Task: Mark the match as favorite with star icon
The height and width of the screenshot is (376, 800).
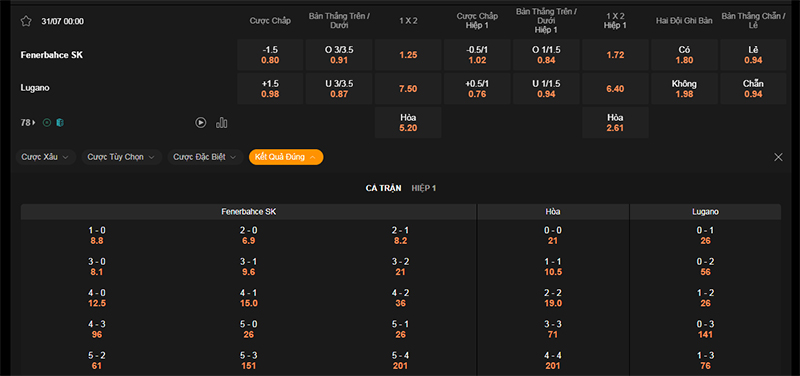Action: tap(26, 21)
